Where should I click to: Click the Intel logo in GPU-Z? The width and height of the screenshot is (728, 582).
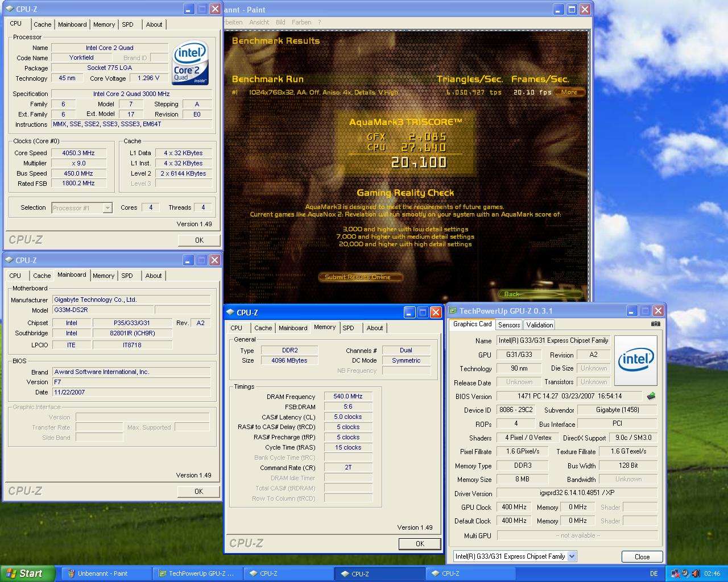point(636,360)
